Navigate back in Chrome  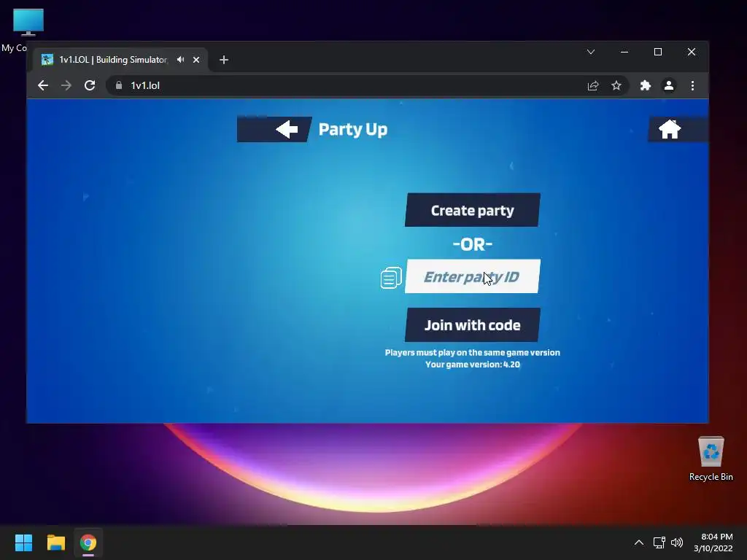43,85
